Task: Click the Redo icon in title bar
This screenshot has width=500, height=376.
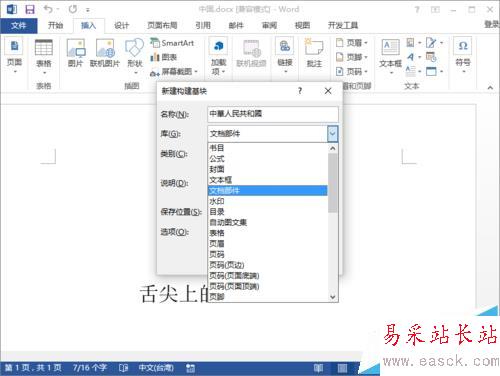Action: click(x=72, y=9)
